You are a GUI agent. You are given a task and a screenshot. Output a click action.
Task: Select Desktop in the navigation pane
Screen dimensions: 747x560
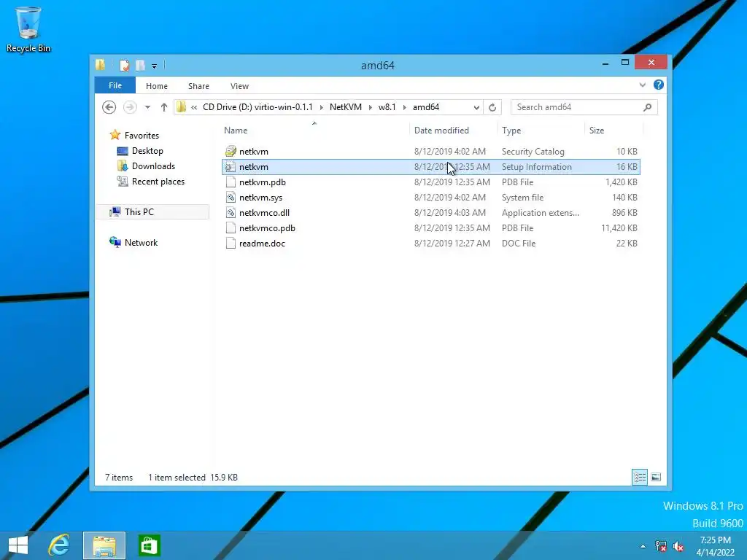pos(147,151)
